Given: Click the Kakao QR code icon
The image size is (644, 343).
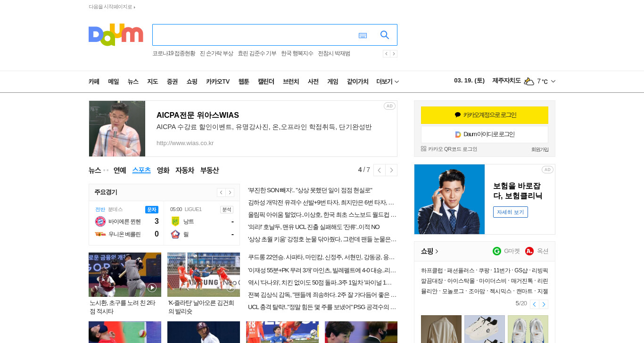Looking at the screenshot, I should 423,149.
